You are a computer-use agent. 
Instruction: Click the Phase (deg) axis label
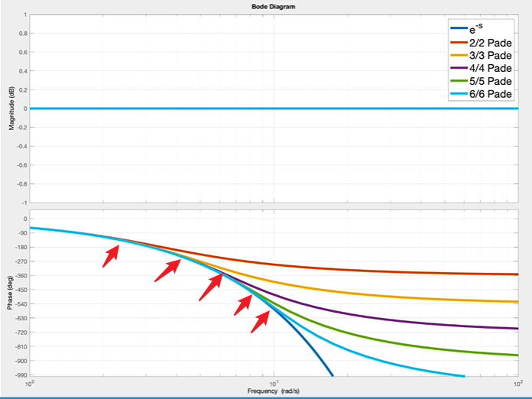click(x=10, y=293)
